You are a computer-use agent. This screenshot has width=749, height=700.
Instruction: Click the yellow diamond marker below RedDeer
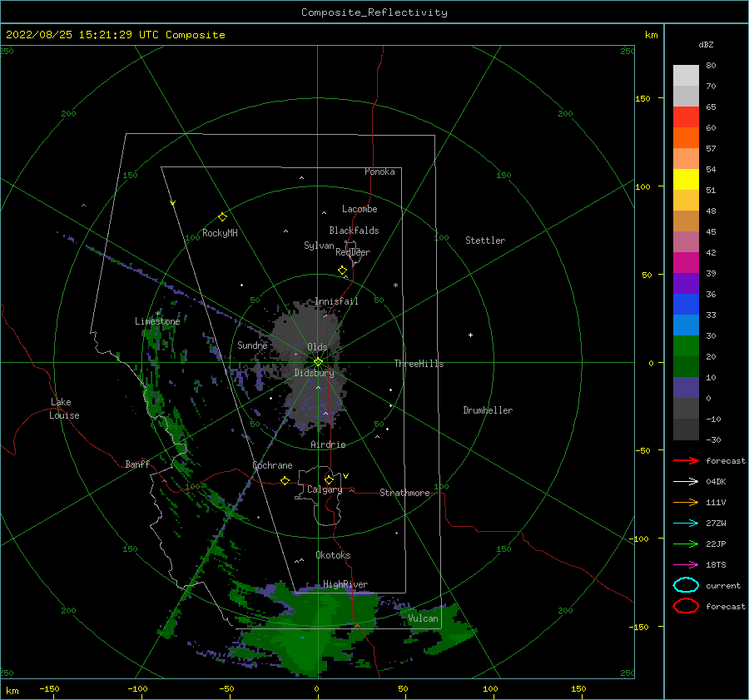pyautogui.click(x=343, y=271)
